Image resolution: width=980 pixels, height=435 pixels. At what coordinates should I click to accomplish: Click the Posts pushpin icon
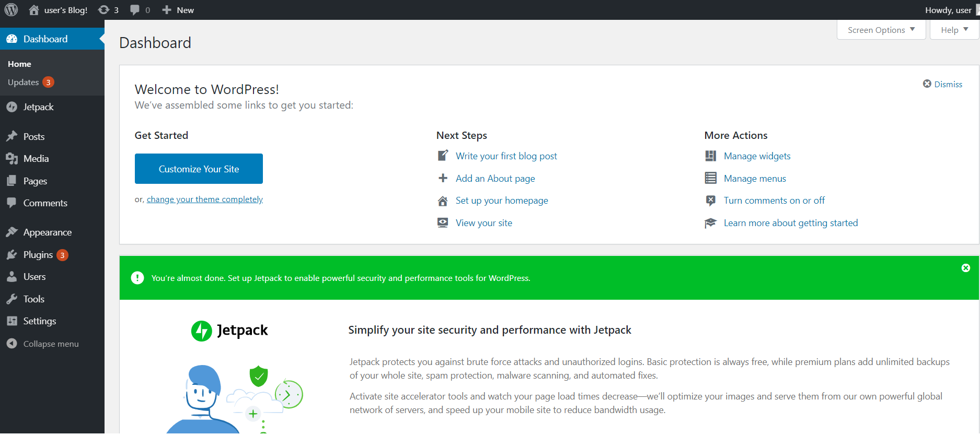[x=11, y=136]
